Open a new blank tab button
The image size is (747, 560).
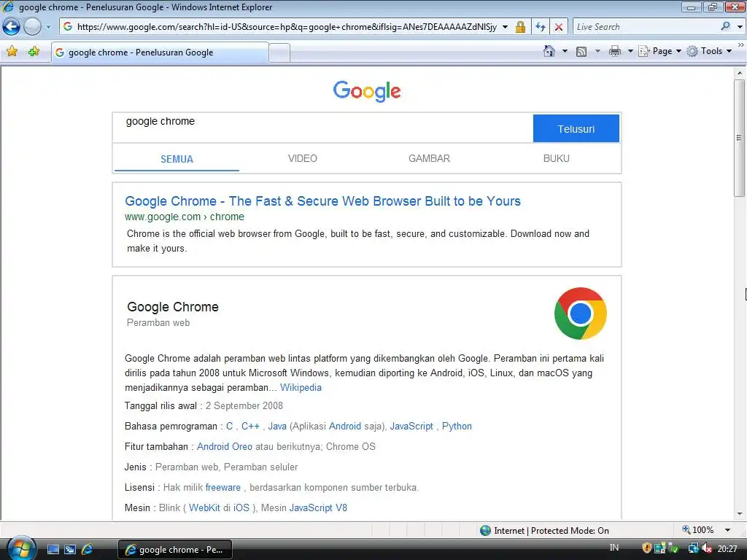point(279,52)
